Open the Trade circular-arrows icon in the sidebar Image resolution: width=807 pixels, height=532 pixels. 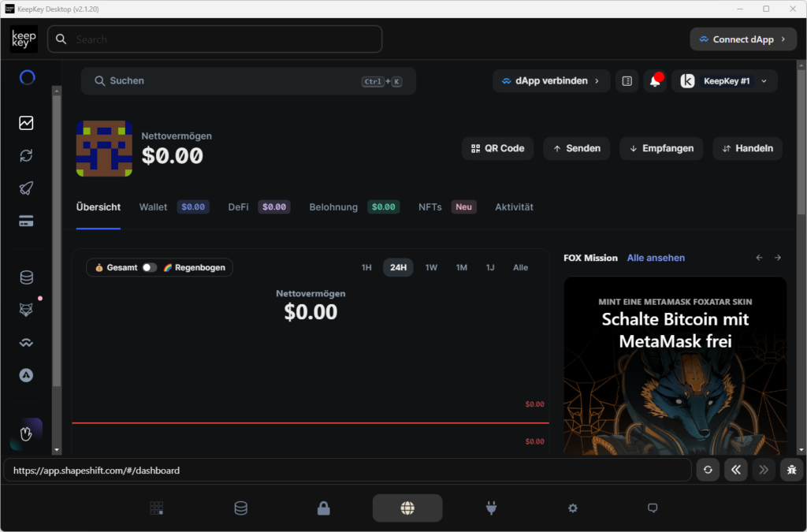(26, 155)
